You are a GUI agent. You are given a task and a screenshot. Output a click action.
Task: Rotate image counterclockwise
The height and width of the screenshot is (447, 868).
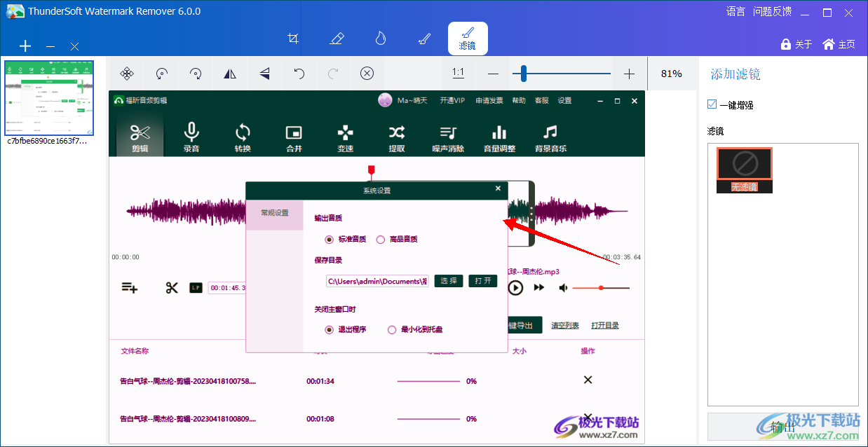tap(162, 74)
